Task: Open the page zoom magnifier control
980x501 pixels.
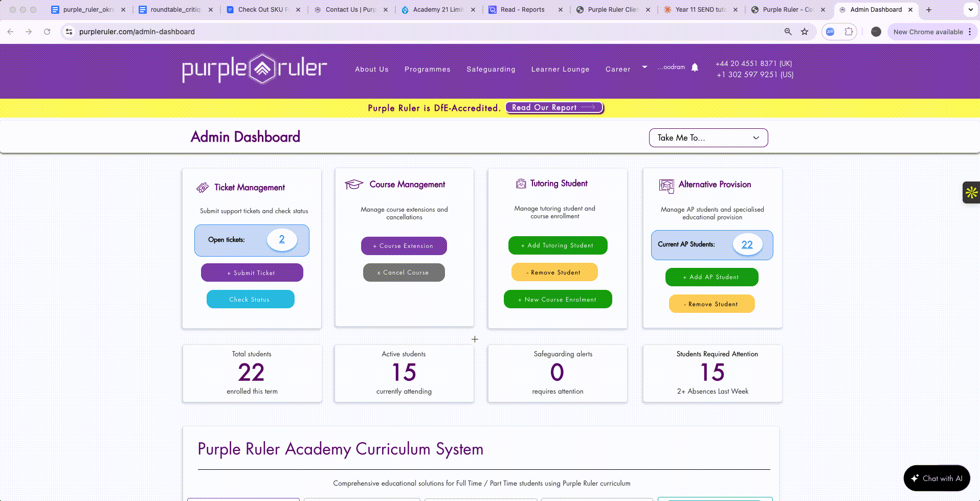Action: [x=788, y=32]
